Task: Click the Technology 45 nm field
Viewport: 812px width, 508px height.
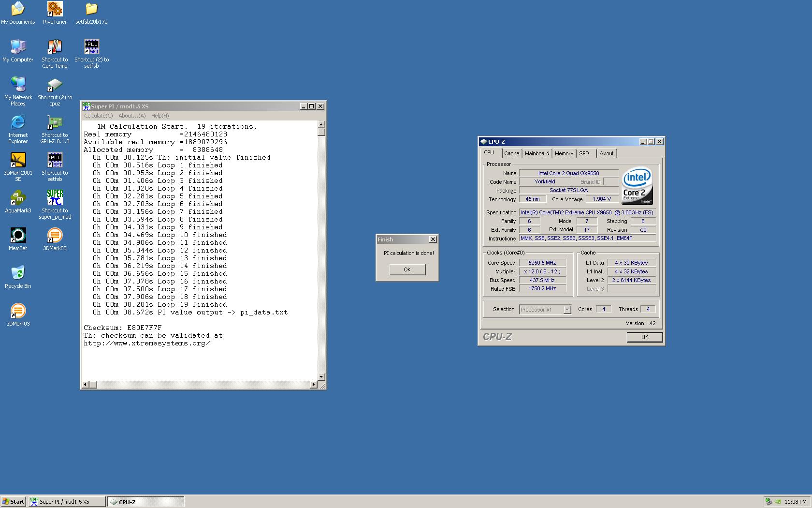Action: coord(533,199)
